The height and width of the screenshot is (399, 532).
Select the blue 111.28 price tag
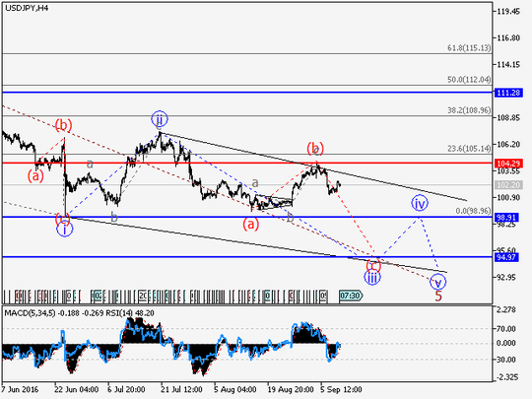(x=508, y=93)
